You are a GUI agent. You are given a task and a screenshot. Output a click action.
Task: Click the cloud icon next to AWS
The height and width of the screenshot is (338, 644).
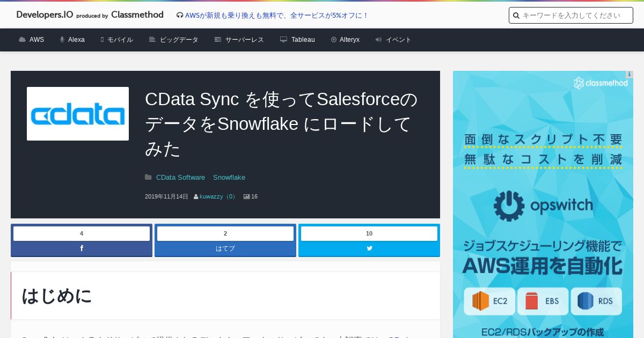(22, 40)
